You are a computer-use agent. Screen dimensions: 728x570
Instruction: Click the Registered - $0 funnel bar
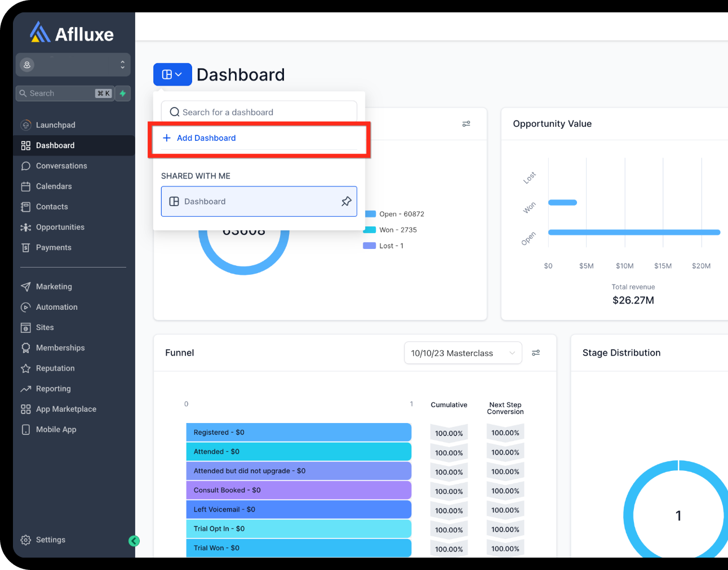pos(299,433)
